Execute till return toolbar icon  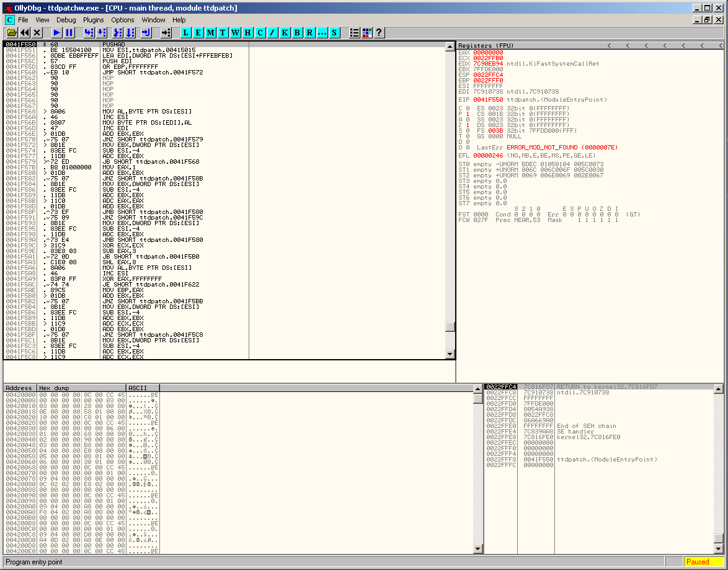coord(146,32)
